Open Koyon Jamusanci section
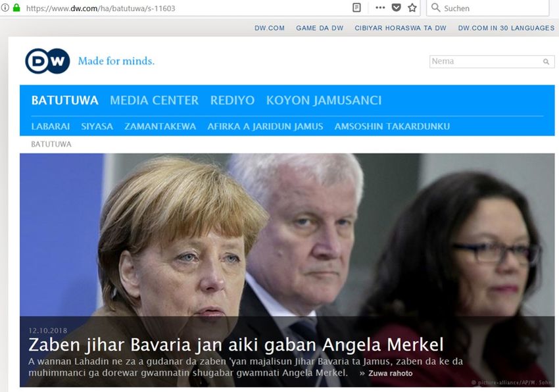This screenshot has width=559, height=392. point(324,101)
